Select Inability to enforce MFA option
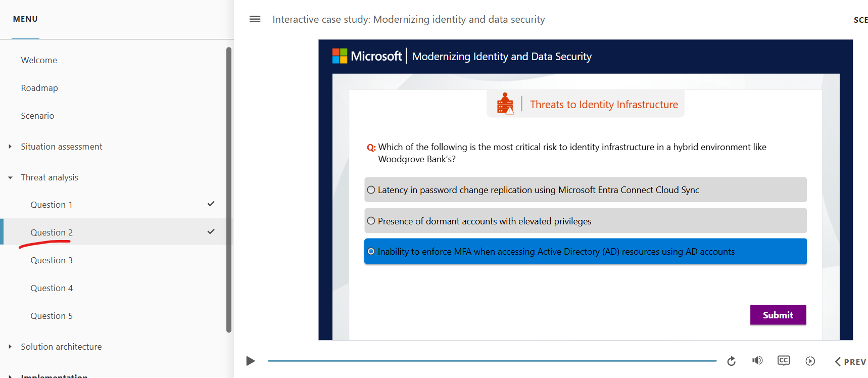This screenshot has width=868, height=378. [x=585, y=252]
